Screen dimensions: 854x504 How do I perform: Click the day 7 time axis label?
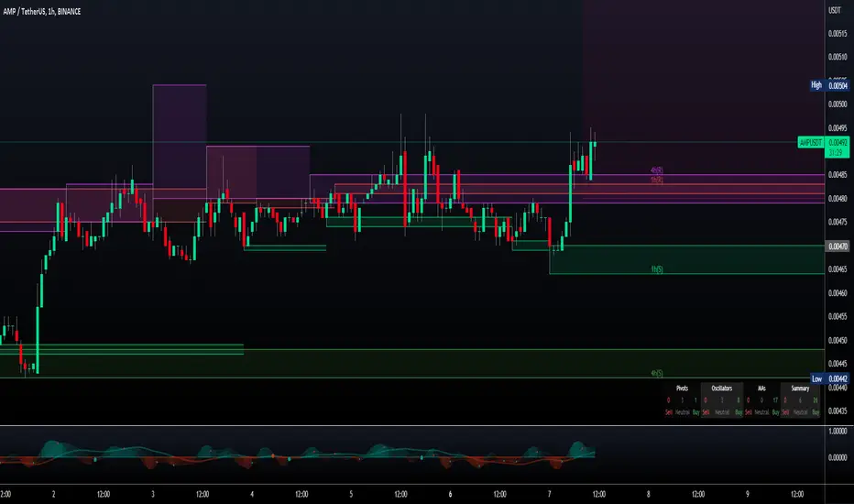point(549,495)
